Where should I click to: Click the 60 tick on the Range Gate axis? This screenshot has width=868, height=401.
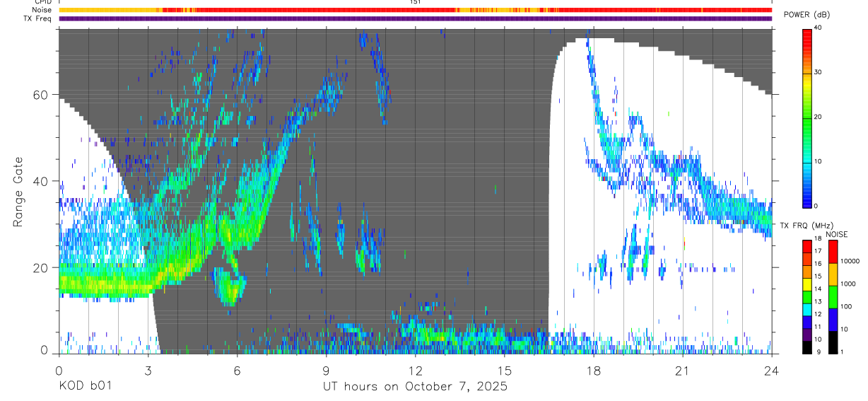tap(42, 95)
